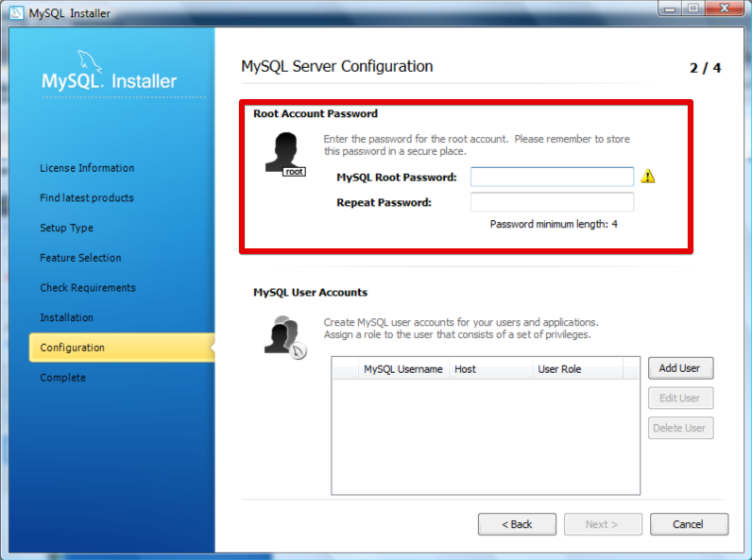Sort by MySQL Username column header
752x560 pixels.
[x=403, y=368]
